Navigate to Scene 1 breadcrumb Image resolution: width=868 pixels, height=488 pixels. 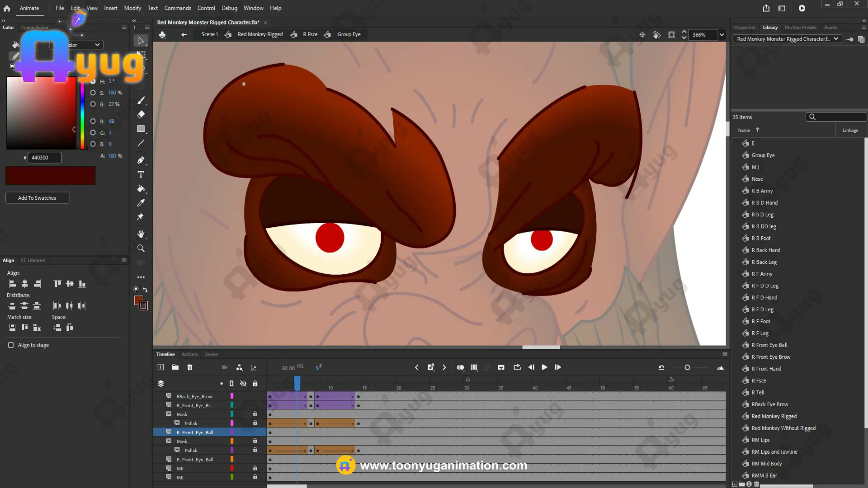point(209,34)
